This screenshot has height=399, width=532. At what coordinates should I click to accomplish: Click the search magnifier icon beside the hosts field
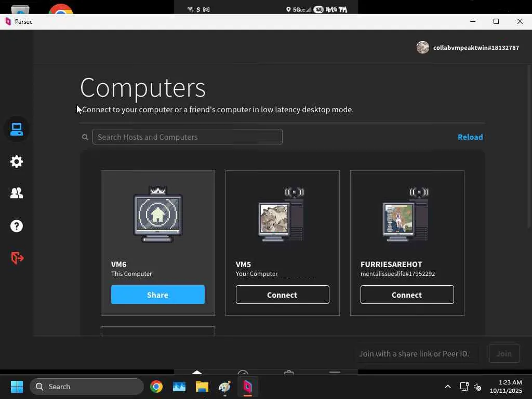coord(85,137)
